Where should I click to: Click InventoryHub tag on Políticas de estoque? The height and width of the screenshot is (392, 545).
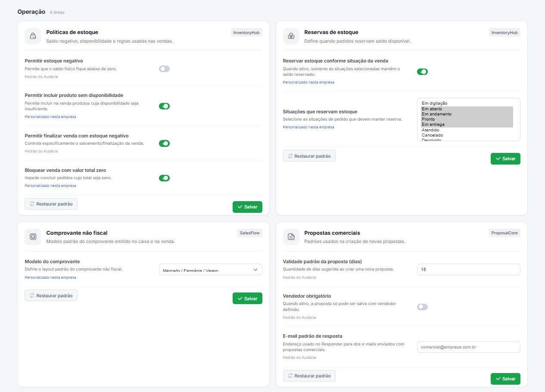pos(246,32)
